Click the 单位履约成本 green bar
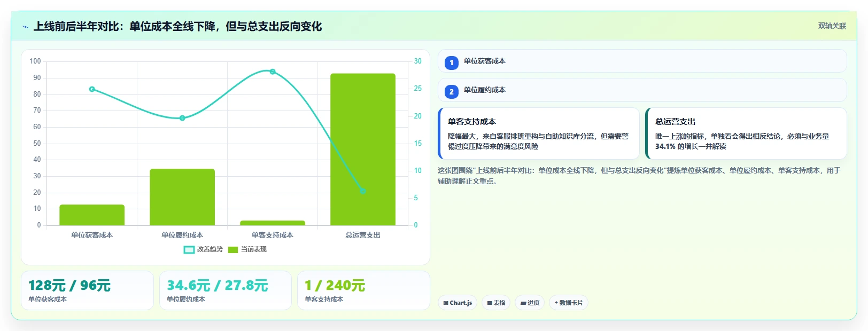Image resolution: width=868 pixels, height=331 pixels. 182,197
